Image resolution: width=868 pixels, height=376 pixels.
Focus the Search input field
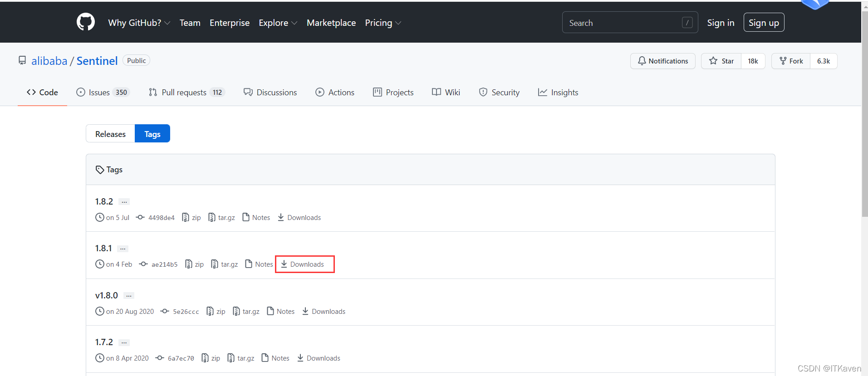[630, 22]
